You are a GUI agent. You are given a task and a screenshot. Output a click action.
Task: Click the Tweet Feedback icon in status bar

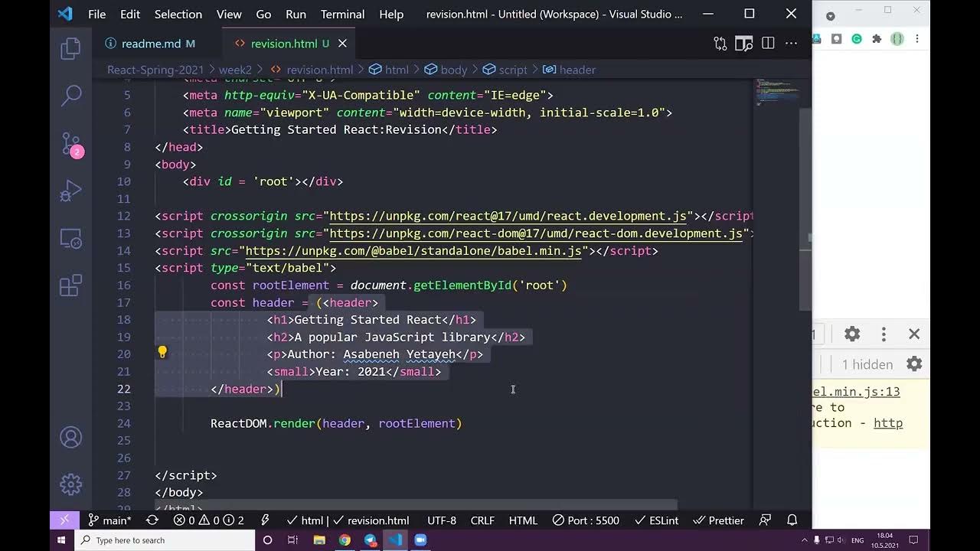point(765,520)
